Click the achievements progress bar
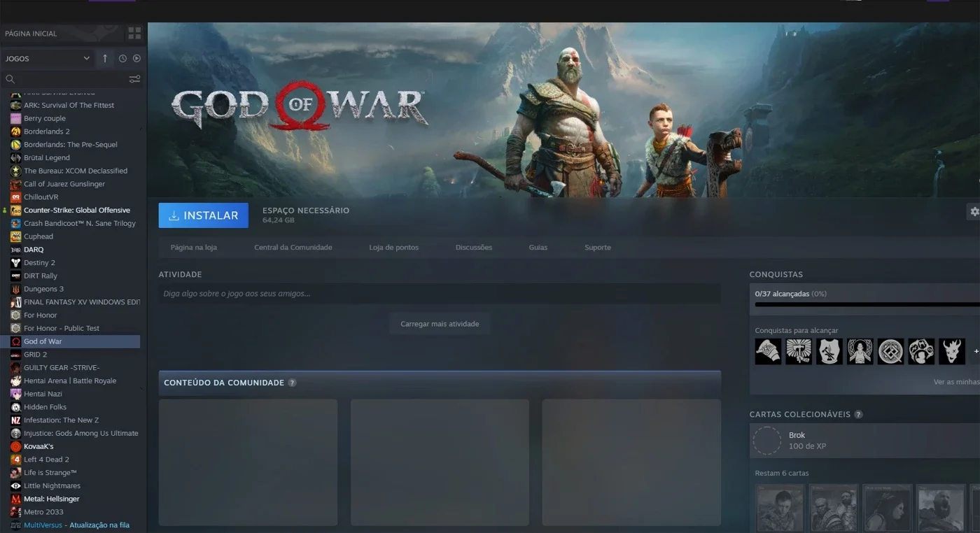The width and height of the screenshot is (980, 533). [867, 304]
